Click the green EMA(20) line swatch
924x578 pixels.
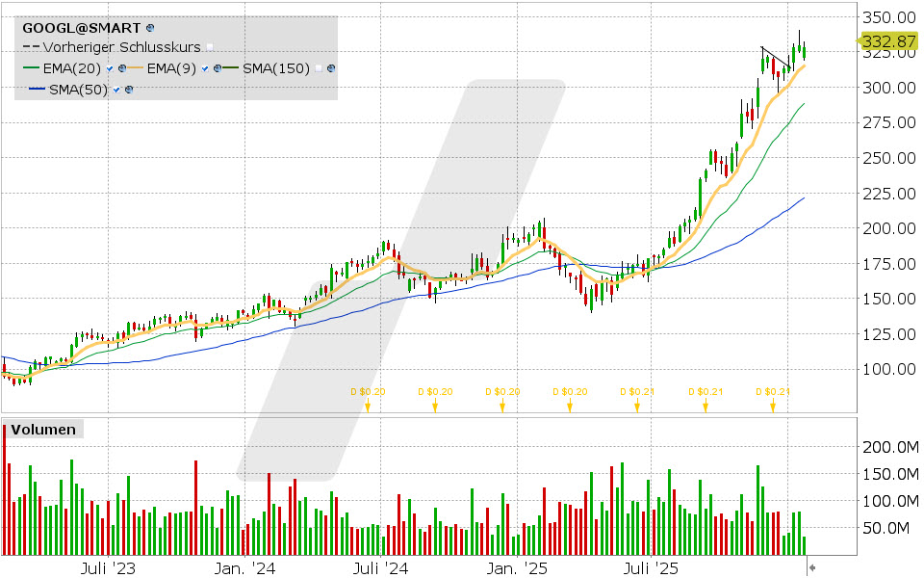(x=31, y=68)
